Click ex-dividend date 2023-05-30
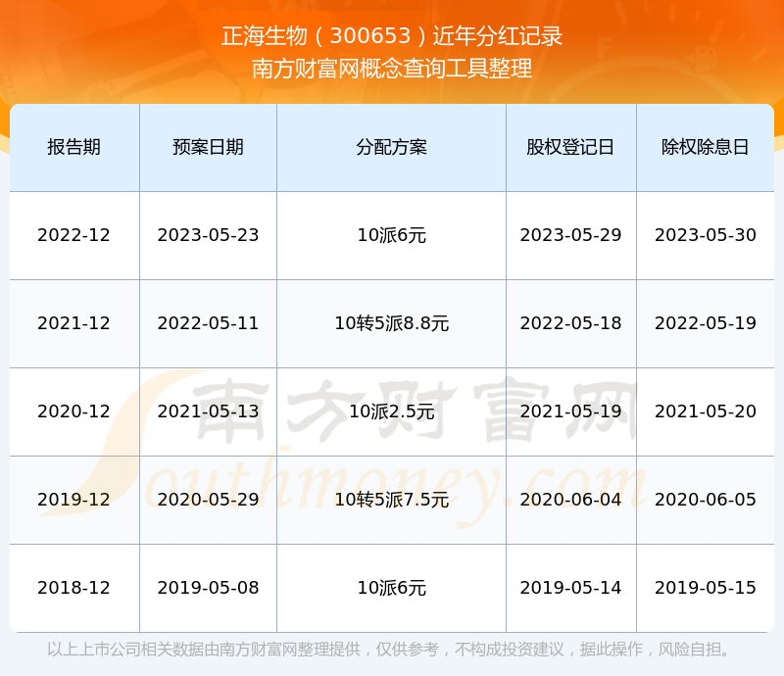 pyautogui.click(x=705, y=235)
